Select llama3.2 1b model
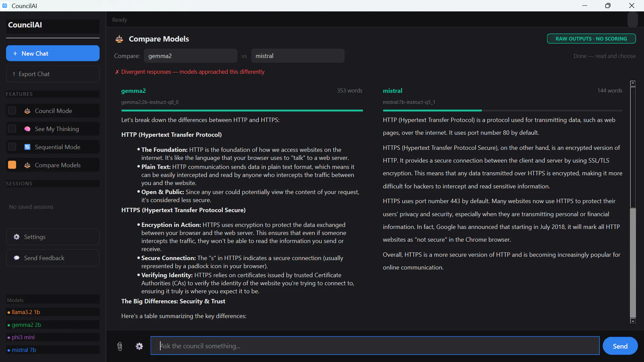Screen dimensions: 644x362 pyautogui.click(x=53, y=312)
